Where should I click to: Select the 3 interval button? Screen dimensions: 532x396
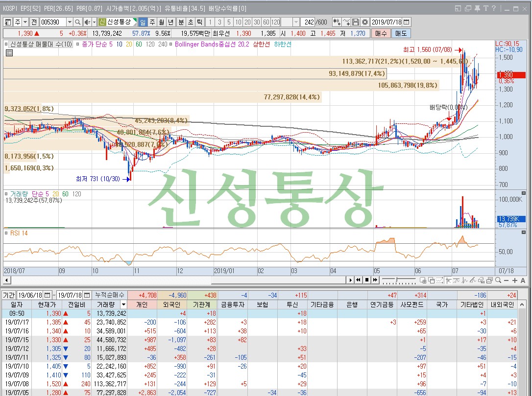coord(219,23)
